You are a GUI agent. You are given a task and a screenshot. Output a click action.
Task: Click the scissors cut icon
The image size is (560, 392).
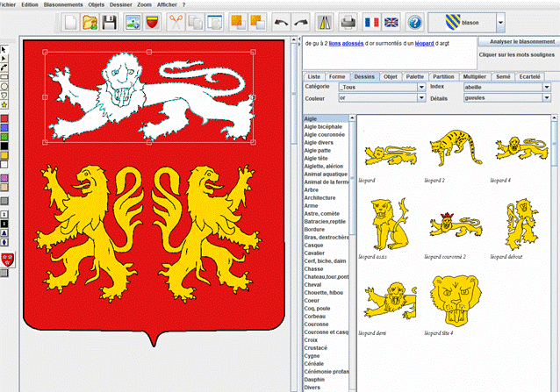(x=174, y=21)
